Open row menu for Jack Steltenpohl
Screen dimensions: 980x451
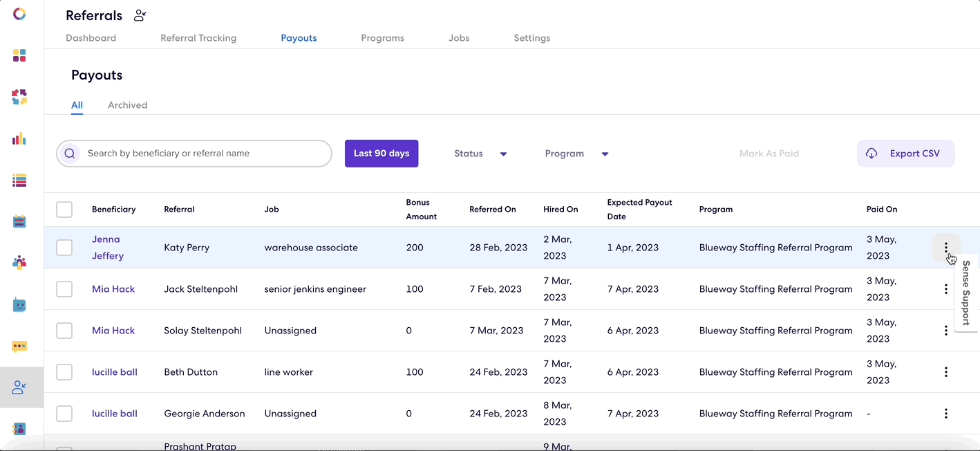pyautogui.click(x=946, y=289)
